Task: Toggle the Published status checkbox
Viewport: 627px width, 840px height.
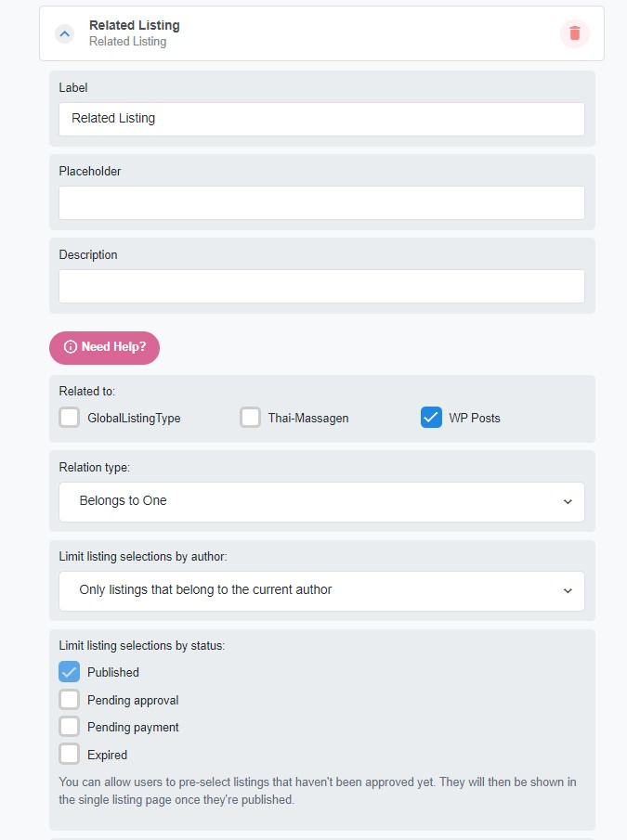Action: pos(69,672)
